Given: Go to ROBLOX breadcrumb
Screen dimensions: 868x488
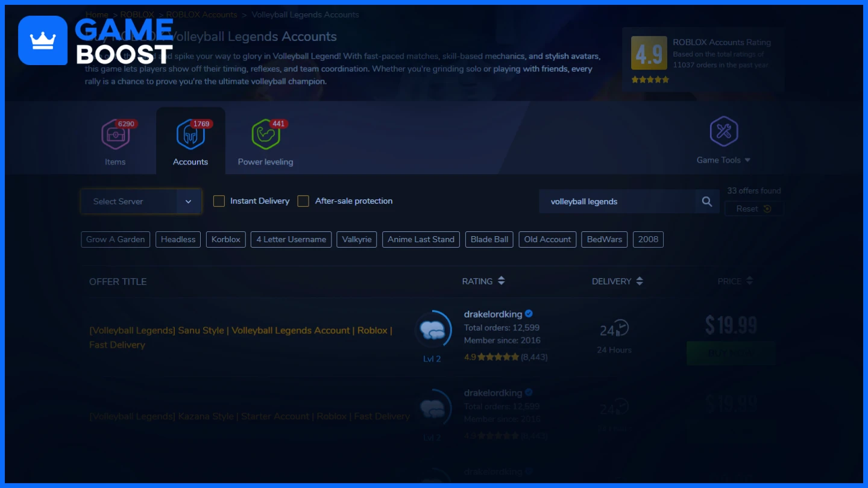Looking at the screenshot, I should pos(137,14).
